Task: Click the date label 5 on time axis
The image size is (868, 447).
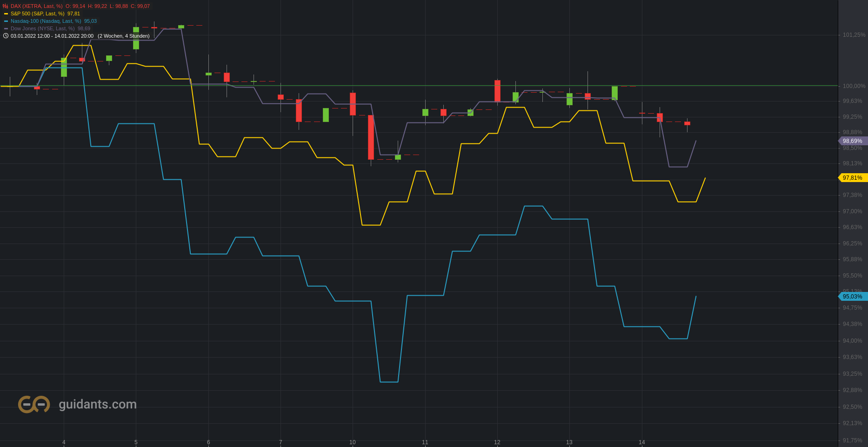Action: (x=136, y=442)
